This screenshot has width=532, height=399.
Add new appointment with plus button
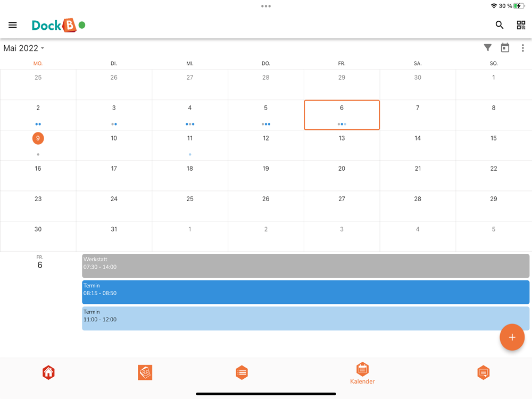[x=512, y=337]
